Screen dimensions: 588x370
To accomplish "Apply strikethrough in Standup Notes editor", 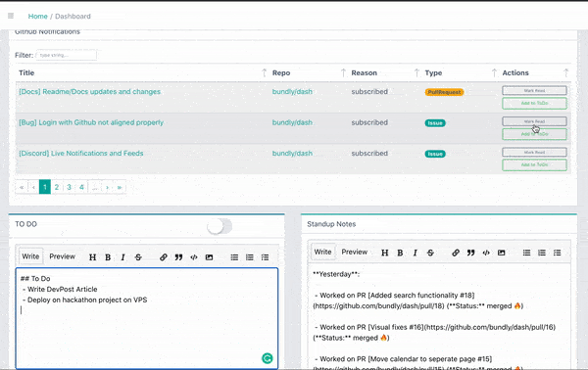I will 430,253.
